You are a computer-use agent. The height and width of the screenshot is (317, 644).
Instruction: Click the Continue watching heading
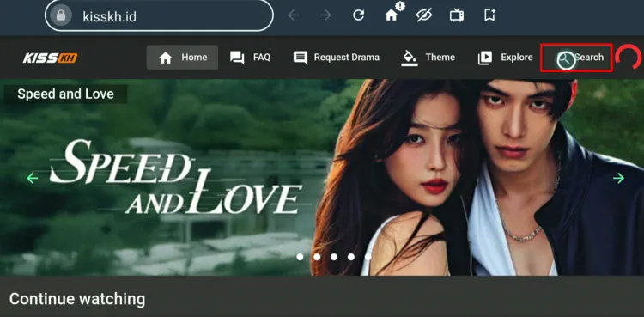tap(77, 299)
